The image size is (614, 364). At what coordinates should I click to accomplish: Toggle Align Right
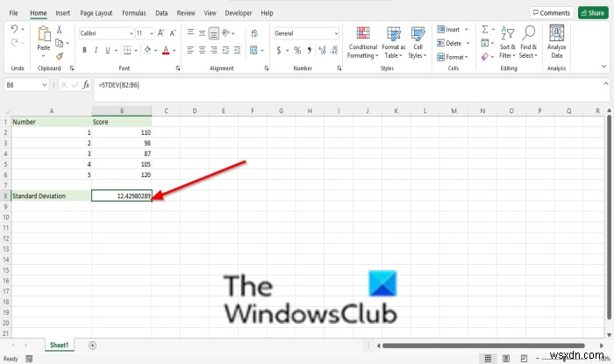pos(214,50)
